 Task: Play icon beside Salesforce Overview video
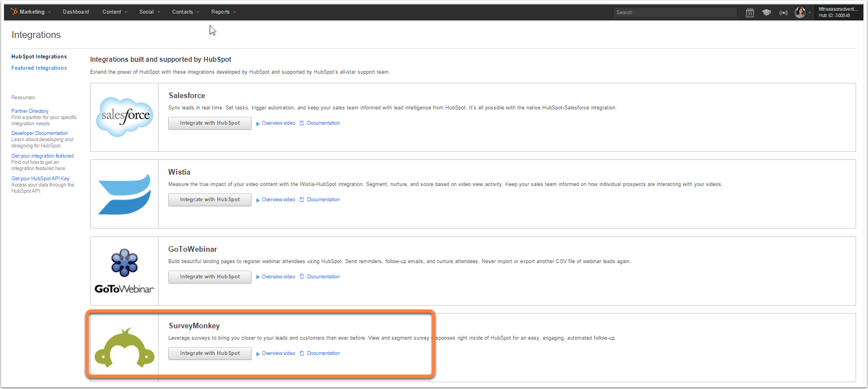(258, 123)
